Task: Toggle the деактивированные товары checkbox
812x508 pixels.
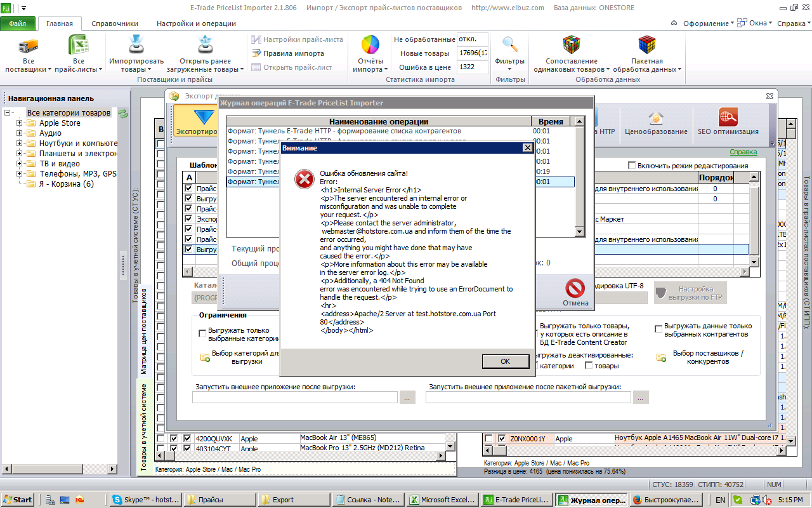Action: pos(589,366)
